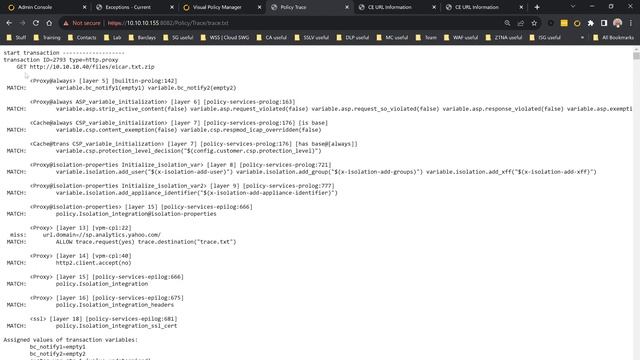640x360 pixels.
Task: Open the ISG useful bookmark folder
Action: coord(545,38)
